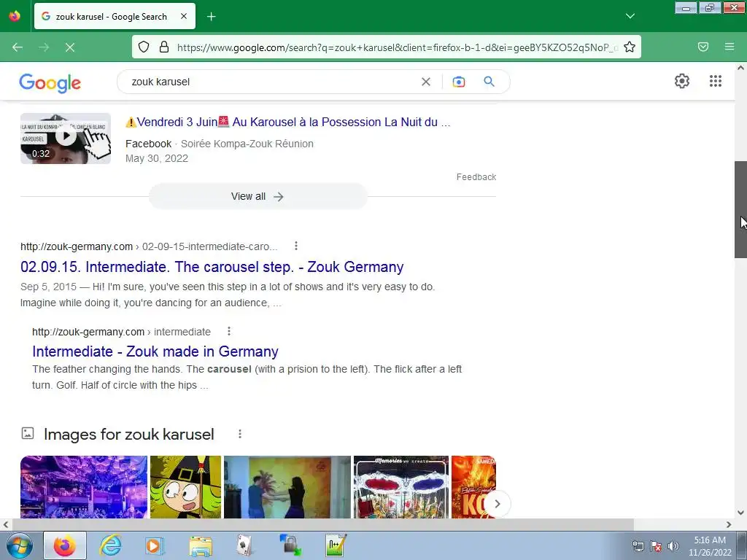Open Google quick settings gear icon
The height and width of the screenshot is (560, 747).
tap(682, 81)
